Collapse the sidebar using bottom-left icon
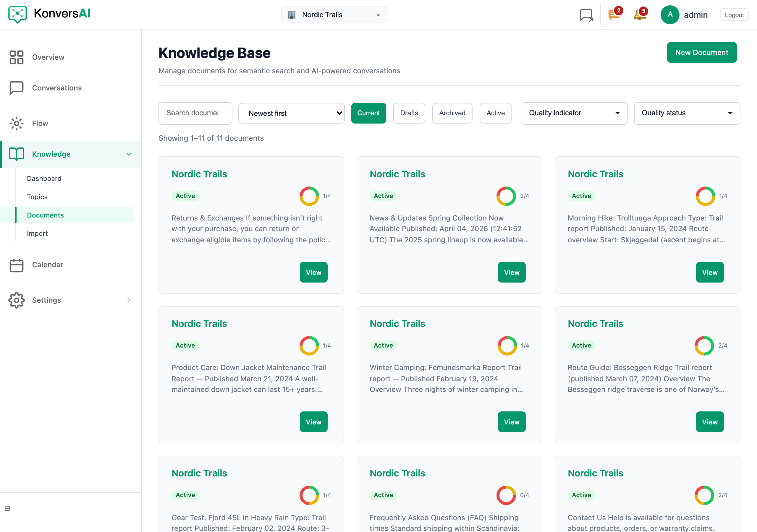 tap(7, 508)
